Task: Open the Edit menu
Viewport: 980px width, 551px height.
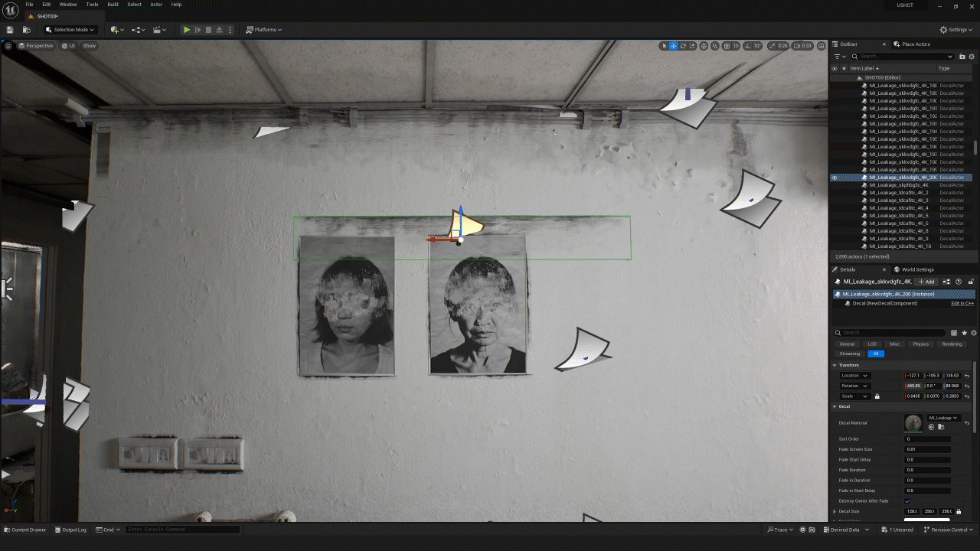Action: pyautogui.click(x=47, y=5)
